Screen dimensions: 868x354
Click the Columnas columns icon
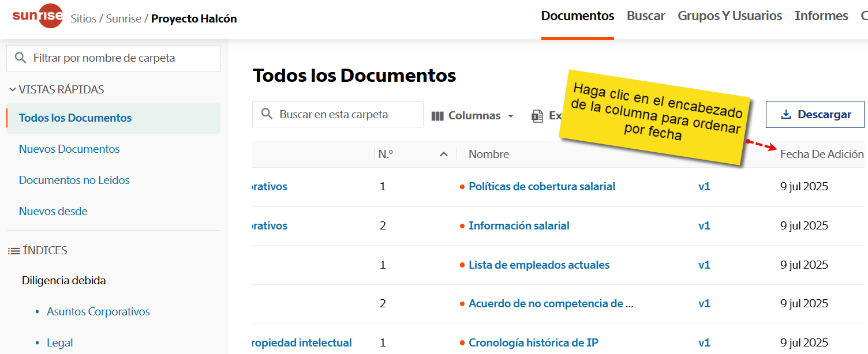pyautogui.click(x=437, y=116)
